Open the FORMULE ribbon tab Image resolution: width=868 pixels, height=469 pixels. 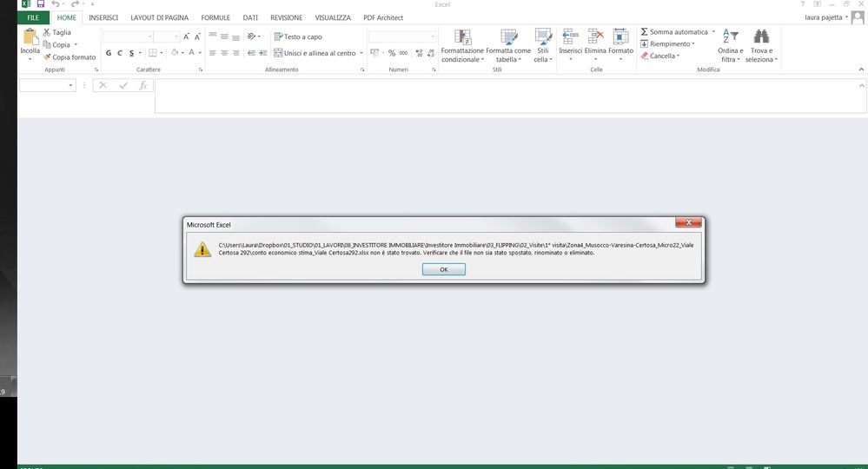click(x=215, y=17)
